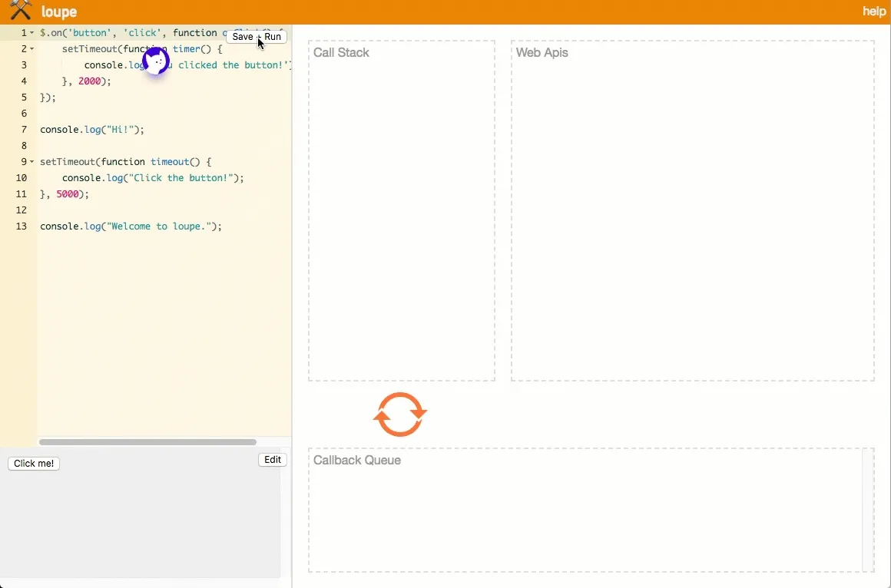The height and width of the screenshot is (588, 891).
Task: Click the code editor horizontal scrollbar
Action: (147, 442)
